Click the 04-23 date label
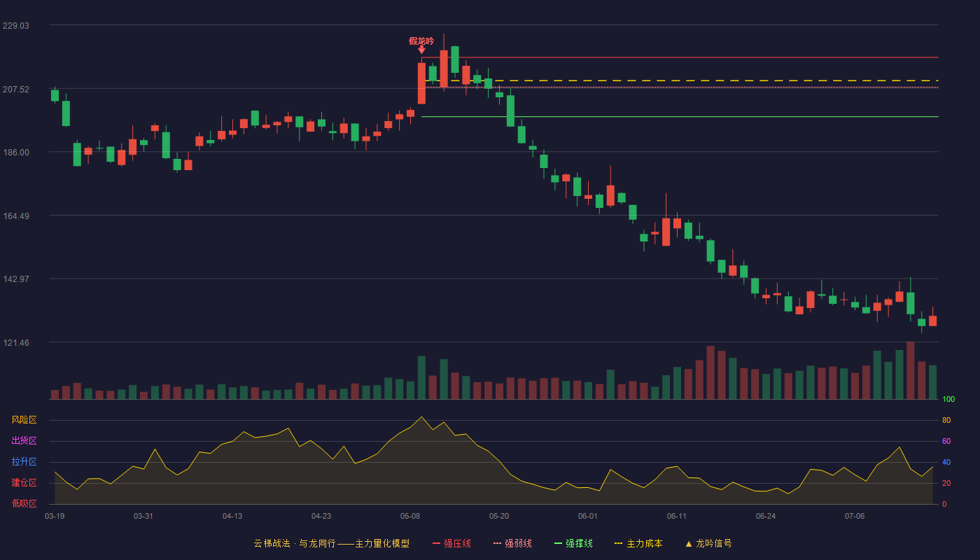The image size is (980, 560). [x=321, y=516]
